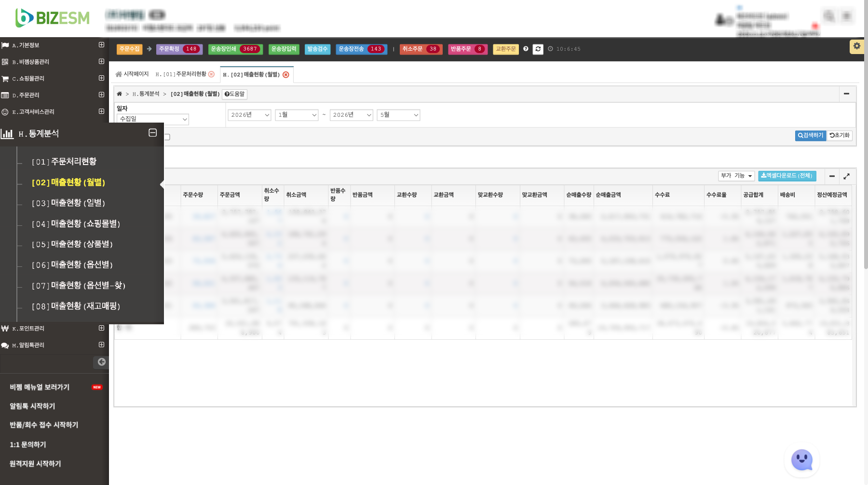This screenshot has height=485, width=868.
Task: Open 1:1 문의하기 link
Action: 28,445
